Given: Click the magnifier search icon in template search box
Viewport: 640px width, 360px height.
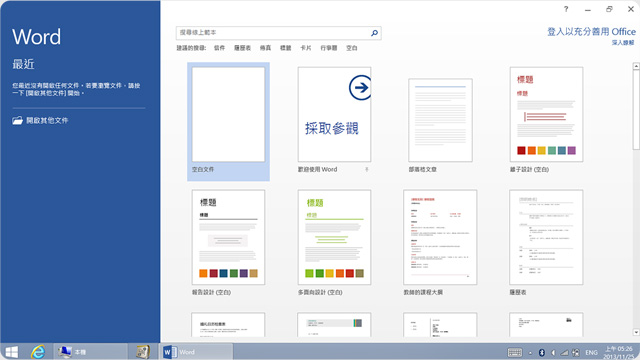Looking at the screenshot, I should click(374, 33).
